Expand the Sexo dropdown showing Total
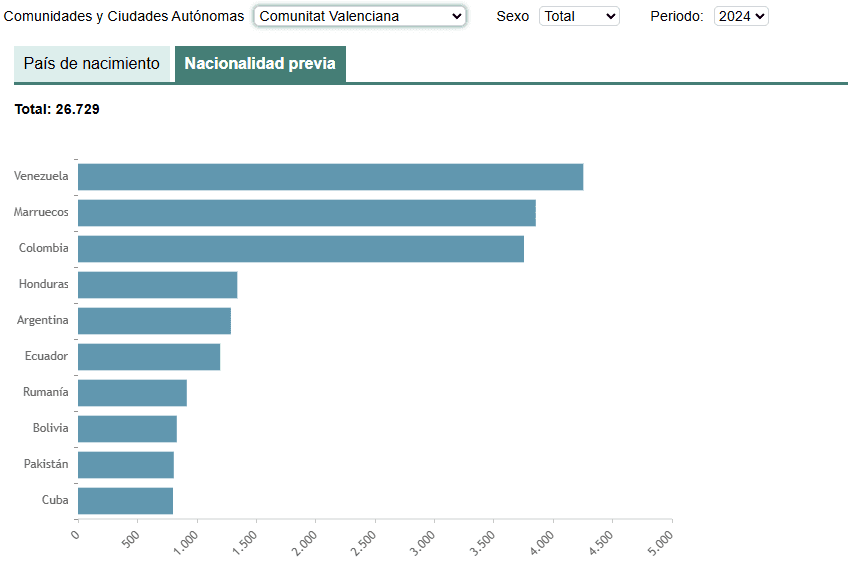Screen dimensions: 851x576 click(x=579, y=16)
